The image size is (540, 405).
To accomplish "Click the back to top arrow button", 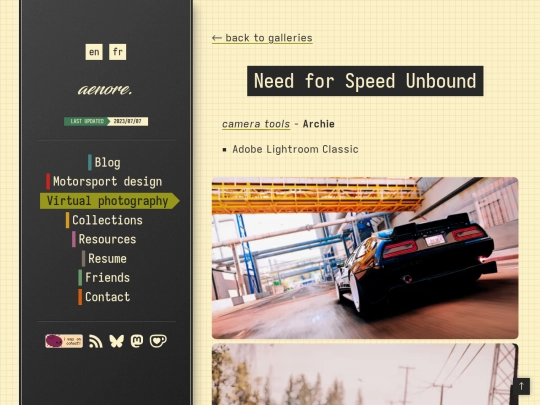I will pyautogui.click(x=521, y=386).
